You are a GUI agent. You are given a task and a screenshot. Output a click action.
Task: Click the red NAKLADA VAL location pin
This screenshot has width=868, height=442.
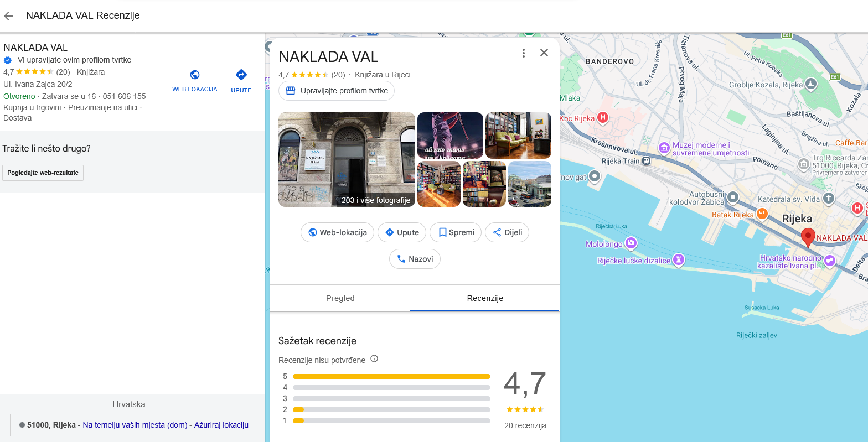[808, 237]
